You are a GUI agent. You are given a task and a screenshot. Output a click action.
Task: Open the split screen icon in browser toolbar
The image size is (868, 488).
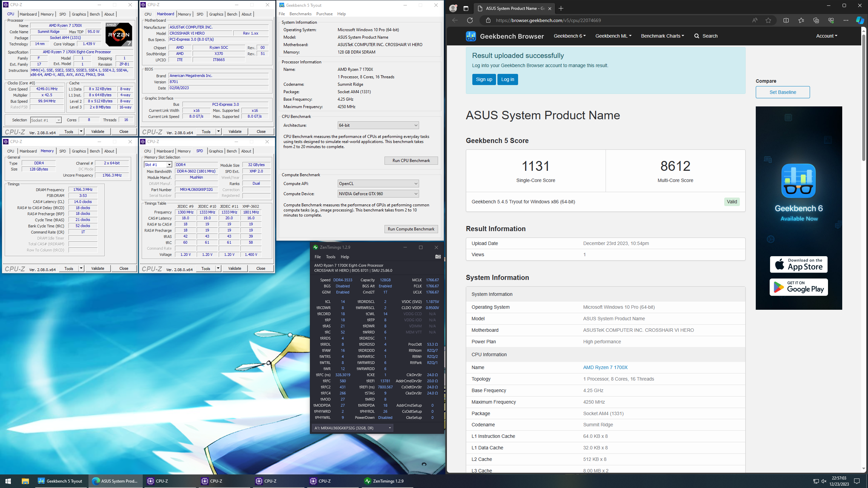coord(786,20)
